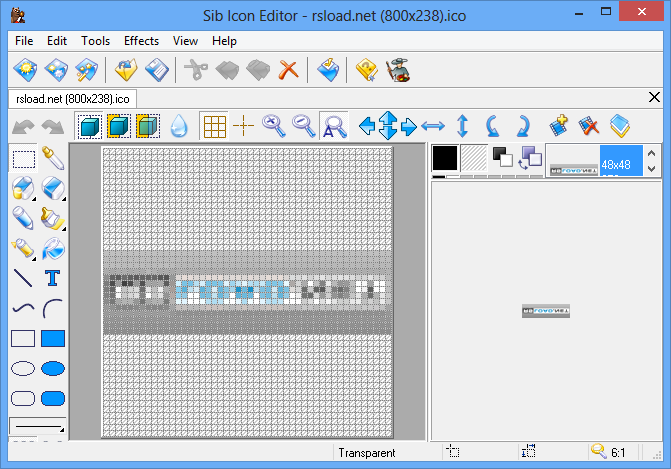This screenshot has height=469, width=671.
Task: Click the delete image format icon
Action: point(589,126)
